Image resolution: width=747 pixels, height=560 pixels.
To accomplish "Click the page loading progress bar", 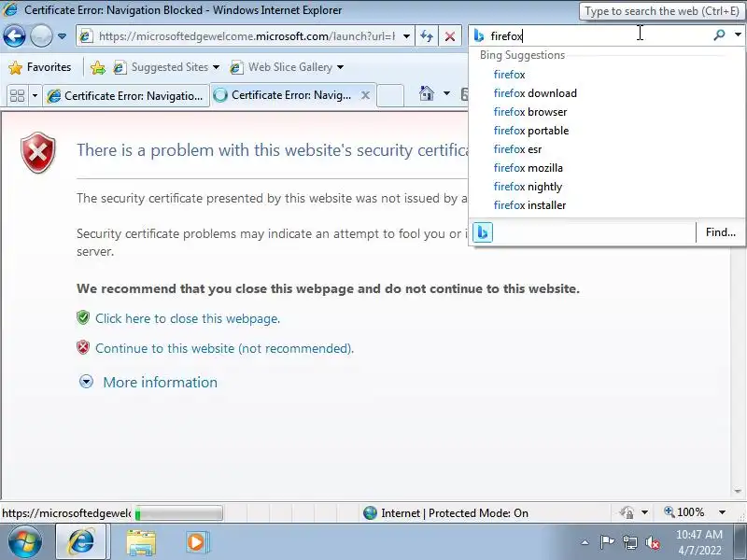I will [x=178, y=513].
